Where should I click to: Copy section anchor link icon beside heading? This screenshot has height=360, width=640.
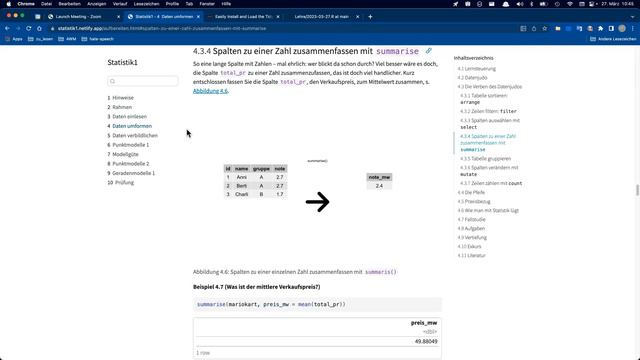click(428, 51)
